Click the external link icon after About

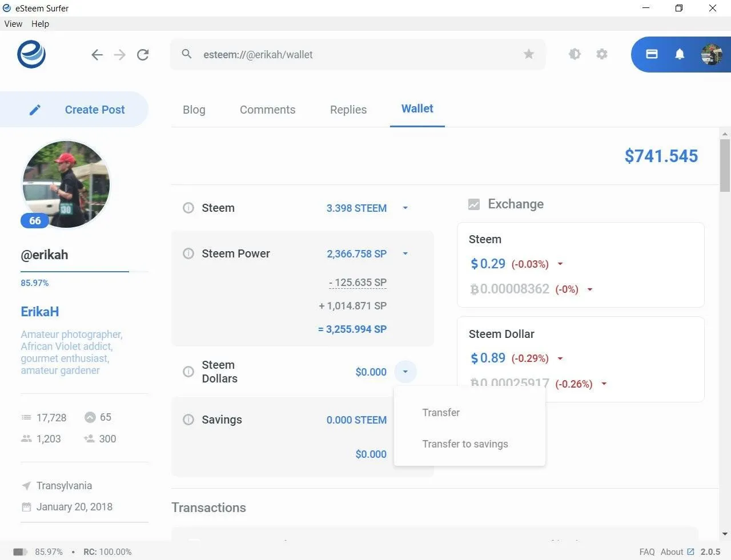[690, 552]
